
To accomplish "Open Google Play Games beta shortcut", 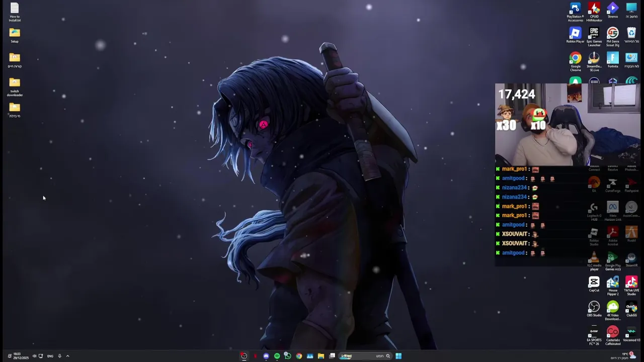I will coord(612,261).
